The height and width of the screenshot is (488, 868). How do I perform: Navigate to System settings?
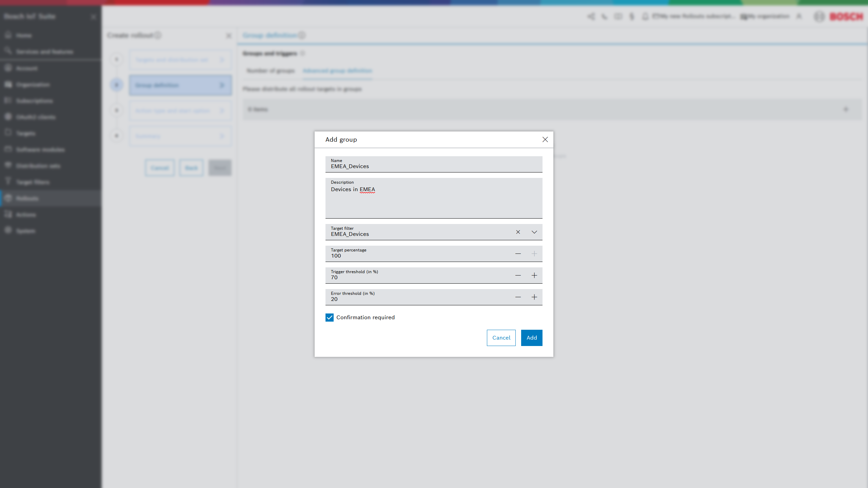pos(25,230)
